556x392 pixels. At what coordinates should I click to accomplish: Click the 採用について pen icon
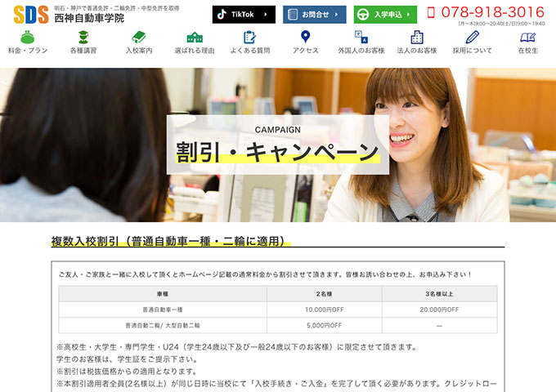pos(473,37)
